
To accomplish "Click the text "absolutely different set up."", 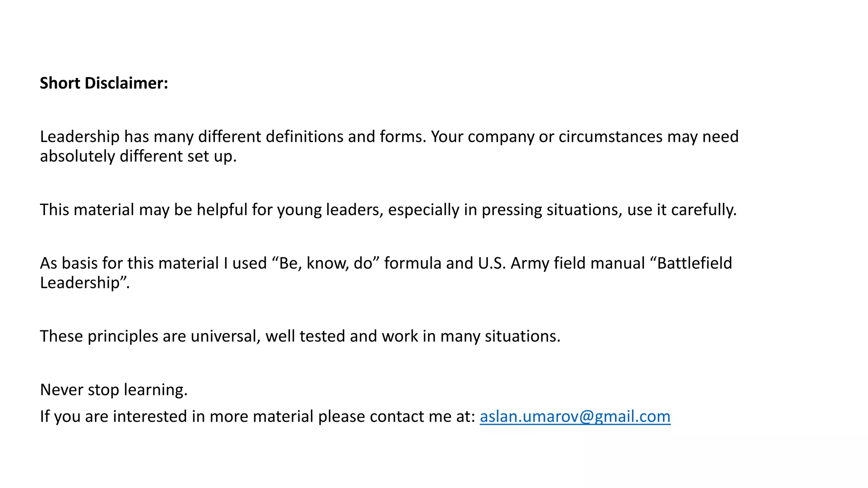I will coord(138,156).
